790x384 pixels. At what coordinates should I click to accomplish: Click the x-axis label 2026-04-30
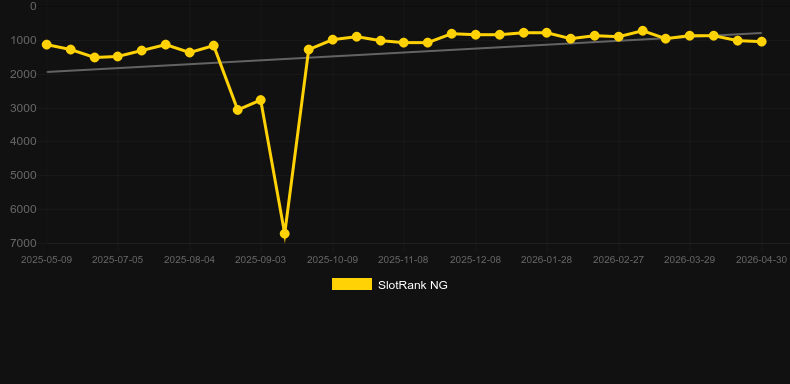pos(761,260)
